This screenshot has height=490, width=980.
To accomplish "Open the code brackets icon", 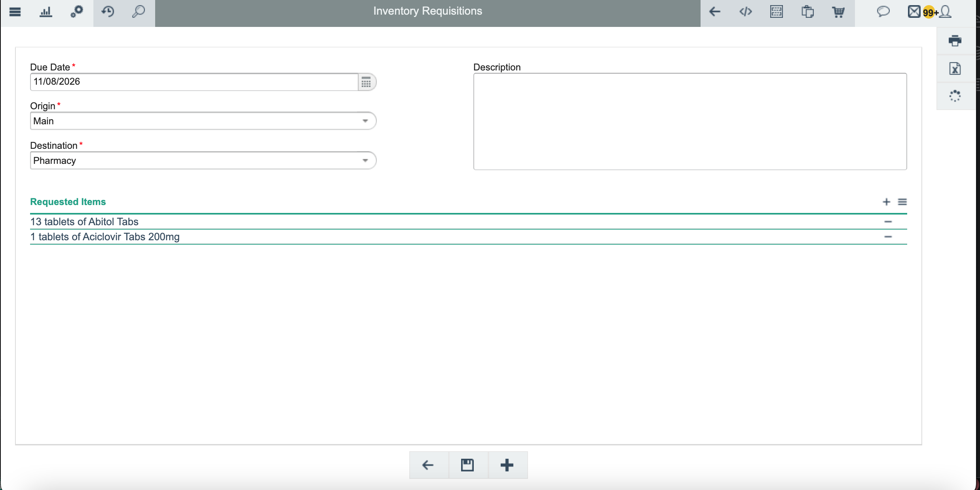I will pos(746,12).
